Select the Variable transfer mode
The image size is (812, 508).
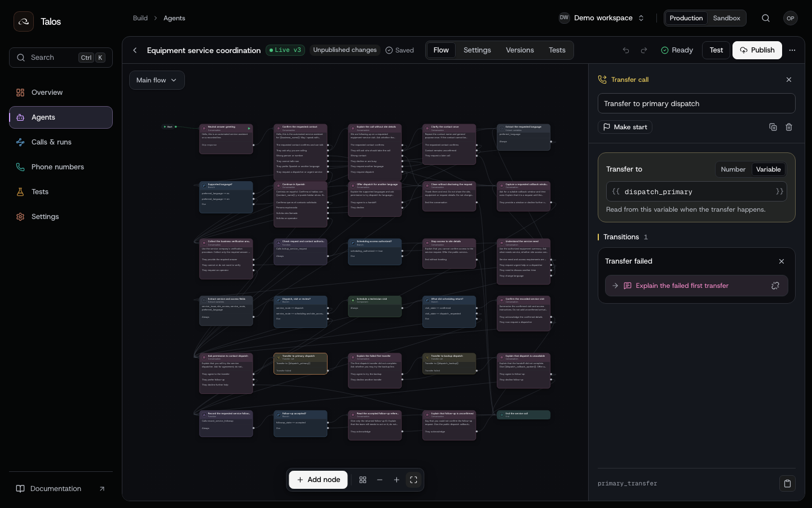[x=768, y=169]
